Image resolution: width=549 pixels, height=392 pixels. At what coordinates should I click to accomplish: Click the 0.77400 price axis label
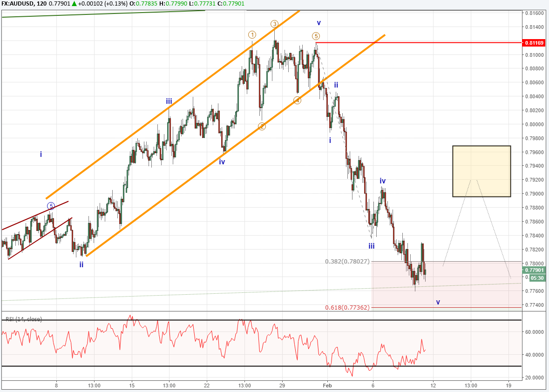[534, 305]
